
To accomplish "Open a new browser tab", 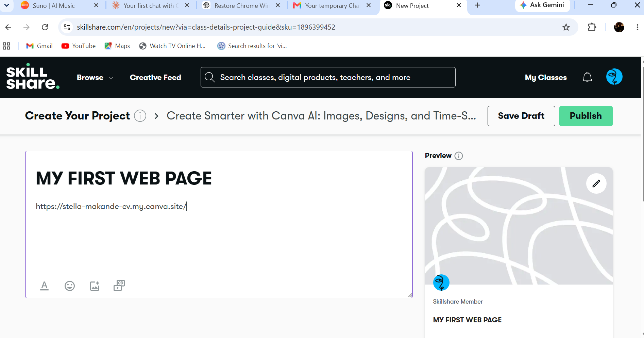I will [477, 5].
